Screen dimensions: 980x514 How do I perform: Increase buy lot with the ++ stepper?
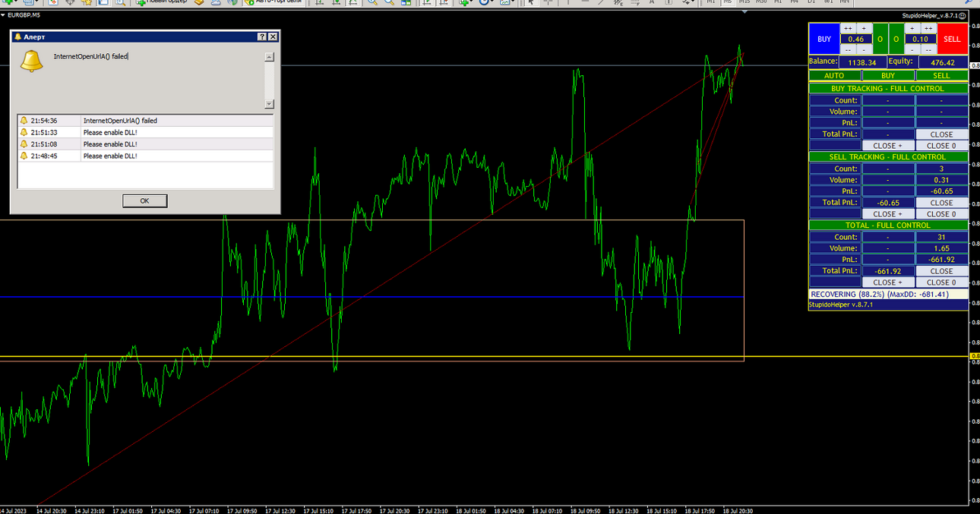[848, 28]
